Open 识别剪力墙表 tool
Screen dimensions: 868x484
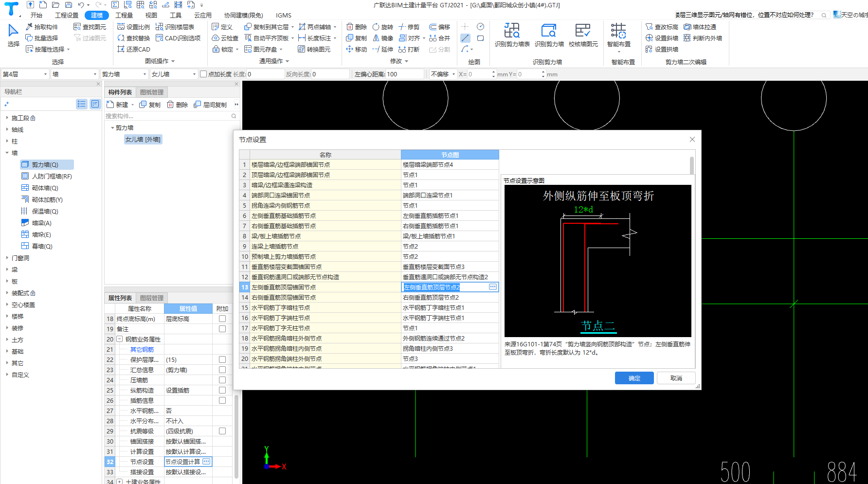pyautogui.click(x=512, y=35)
